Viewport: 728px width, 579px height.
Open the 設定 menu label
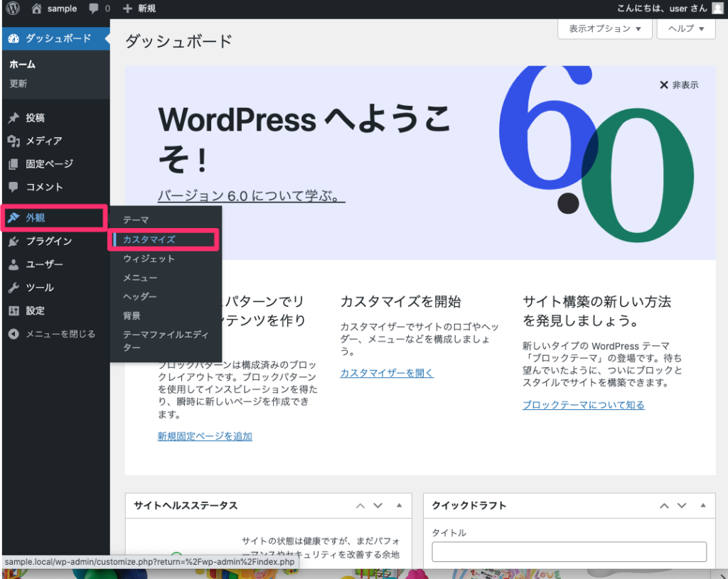[36, 311]
